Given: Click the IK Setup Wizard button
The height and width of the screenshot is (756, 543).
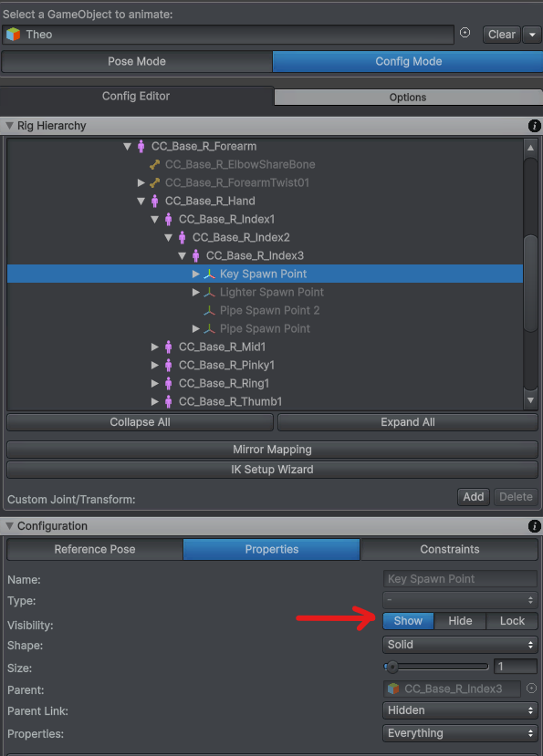Looking at the screenshot, I should [x=272, y=470].
